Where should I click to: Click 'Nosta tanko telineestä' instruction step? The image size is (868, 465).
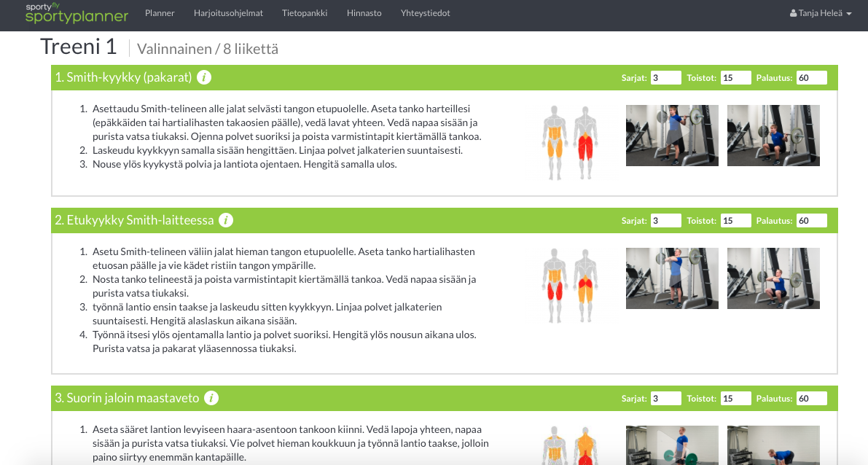(284, 286)
